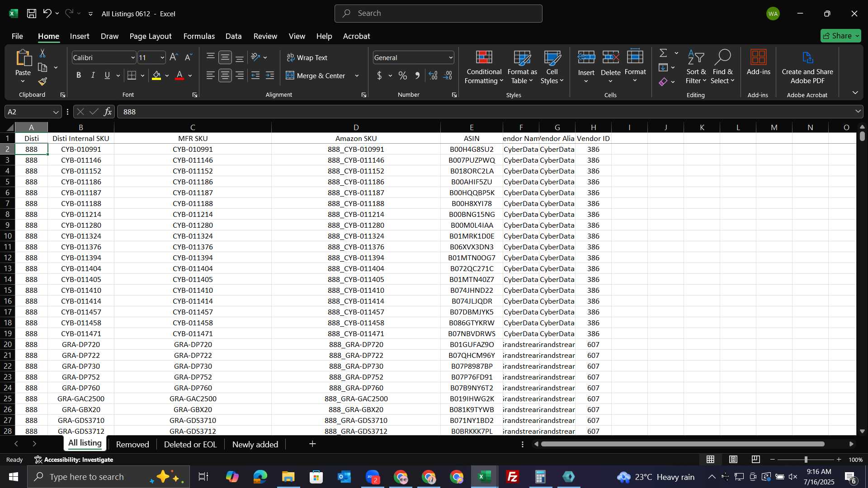Switch to Page Break Preview icon
Viewport: 868px width, 488px height.
point(756,460)
